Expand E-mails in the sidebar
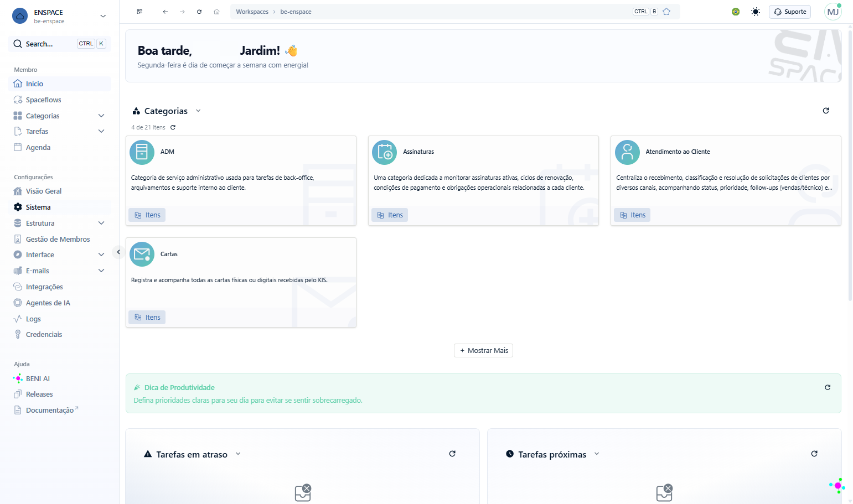 tap(101, 271)
